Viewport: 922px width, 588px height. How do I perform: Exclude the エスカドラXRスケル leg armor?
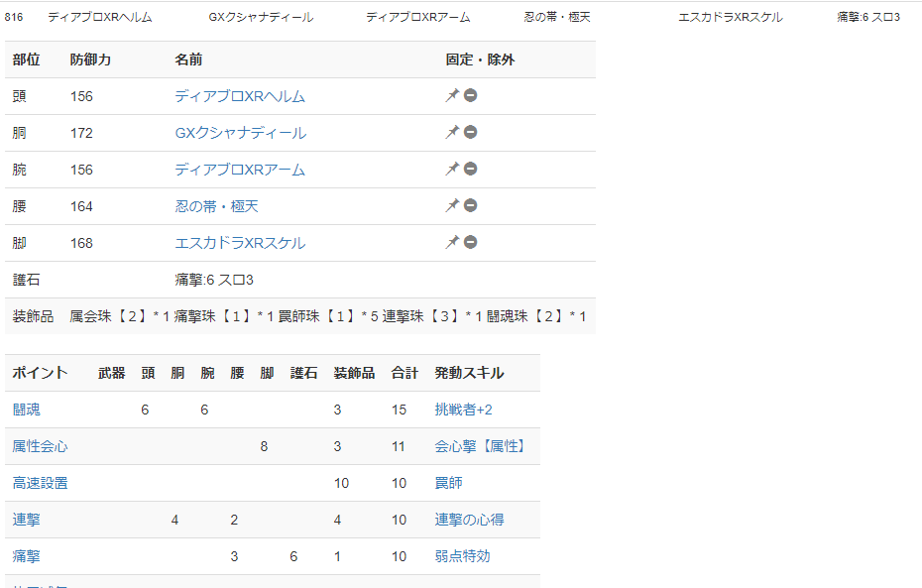(x=470, y=242)
